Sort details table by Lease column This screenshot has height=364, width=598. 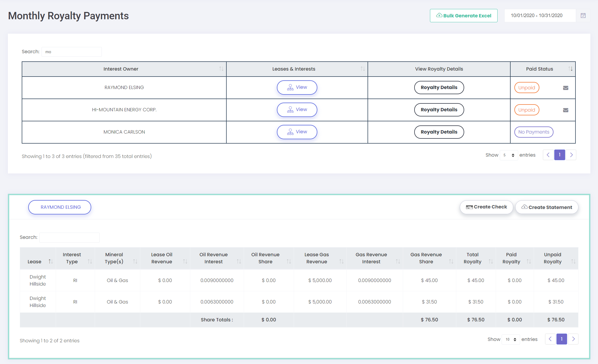(50, 261)
